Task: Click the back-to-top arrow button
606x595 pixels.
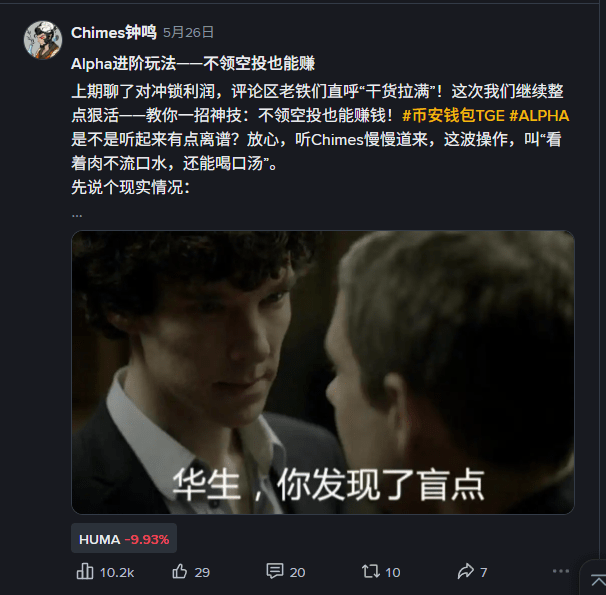Action: pos(597,581)
